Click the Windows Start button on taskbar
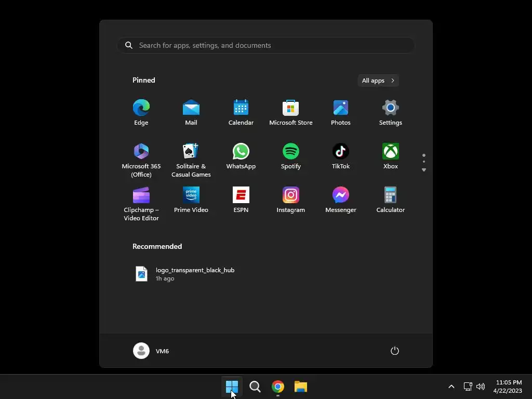The height and width of the screenshot is (399, 532). pyautogui.click(x=232, y=387)
